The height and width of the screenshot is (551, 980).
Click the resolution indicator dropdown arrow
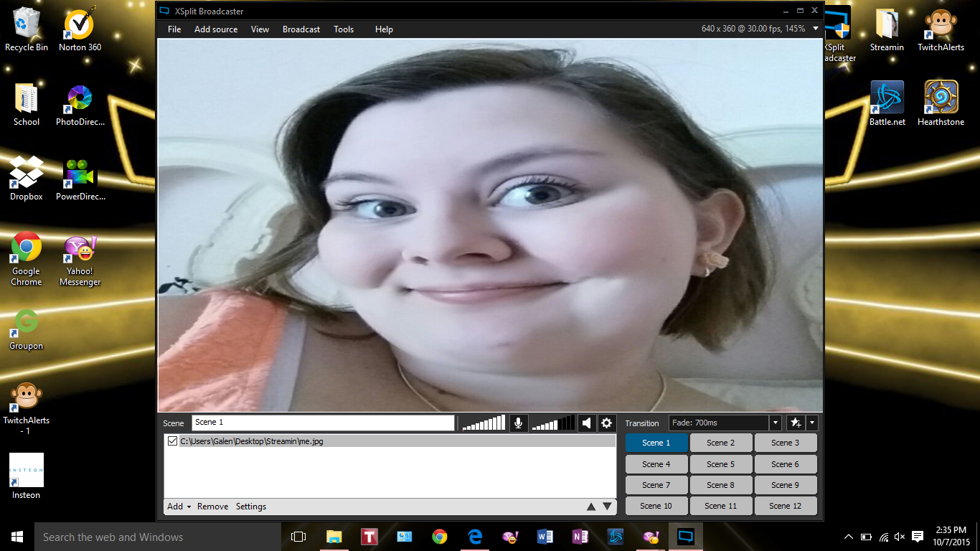pyautogui.click(x=814, y=29)
